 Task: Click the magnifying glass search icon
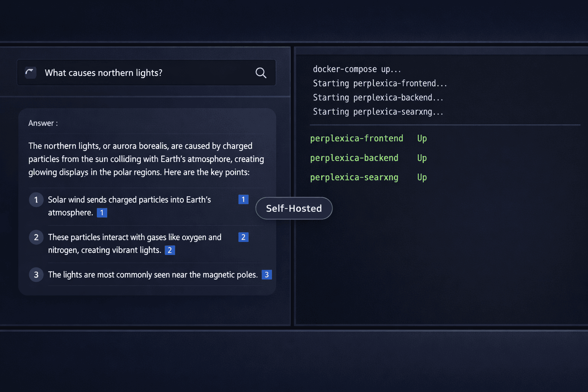(x=261, y=73)
